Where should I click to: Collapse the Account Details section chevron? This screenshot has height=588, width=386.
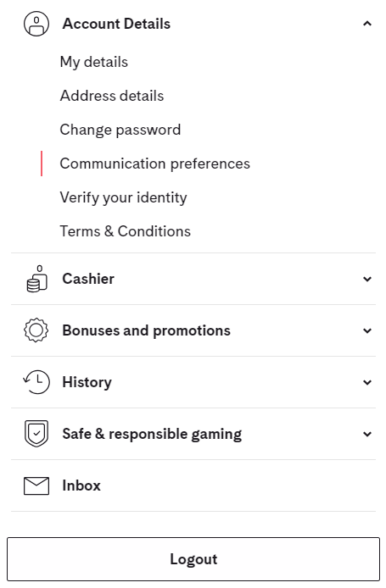tap(367, 24)
